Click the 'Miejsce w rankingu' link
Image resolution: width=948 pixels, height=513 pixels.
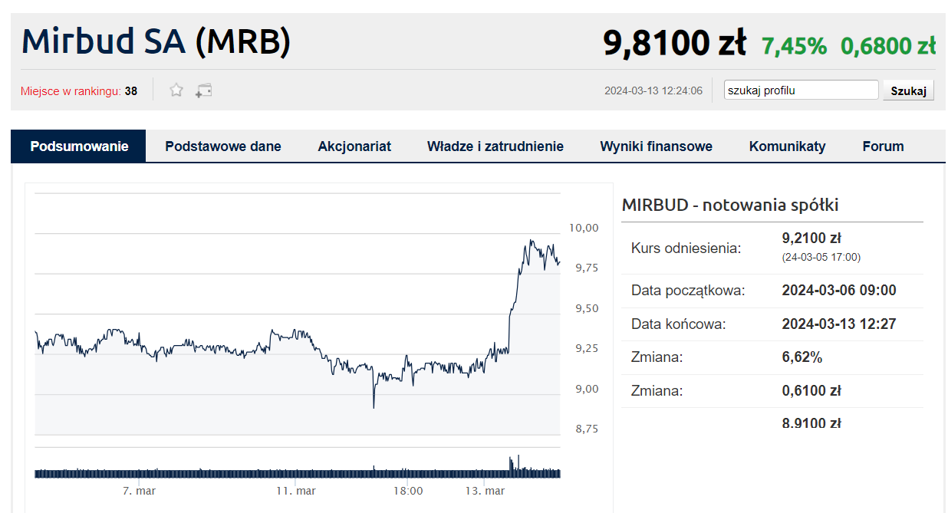70,91
